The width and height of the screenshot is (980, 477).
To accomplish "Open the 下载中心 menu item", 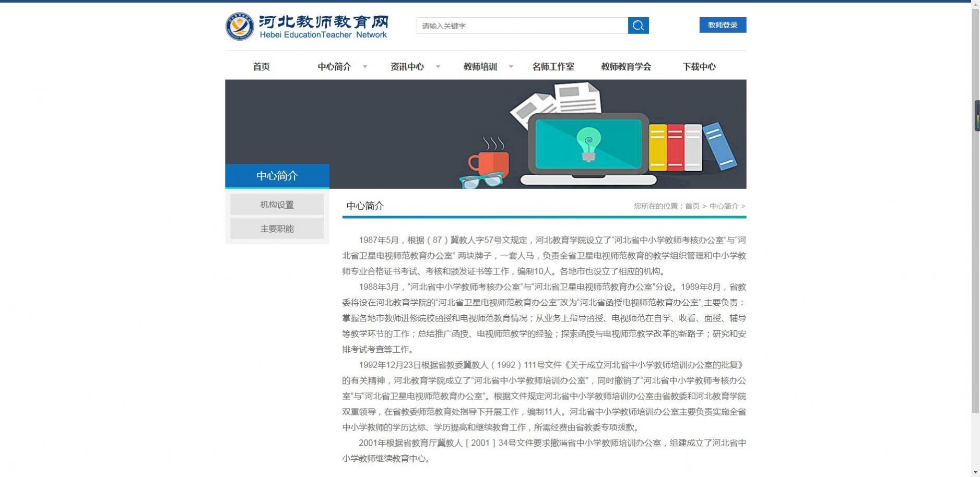I will coord(700,66).
